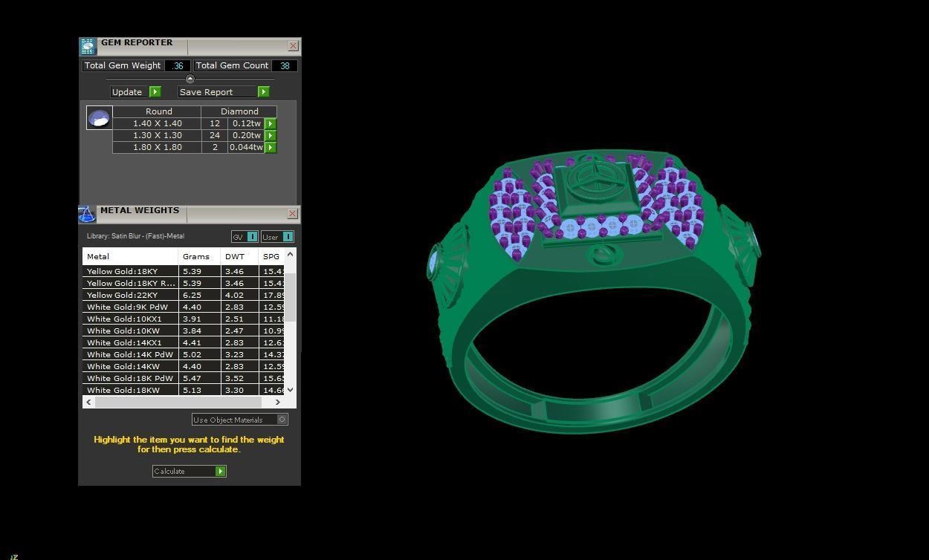Sort by the Metal column header

(130, 257)
